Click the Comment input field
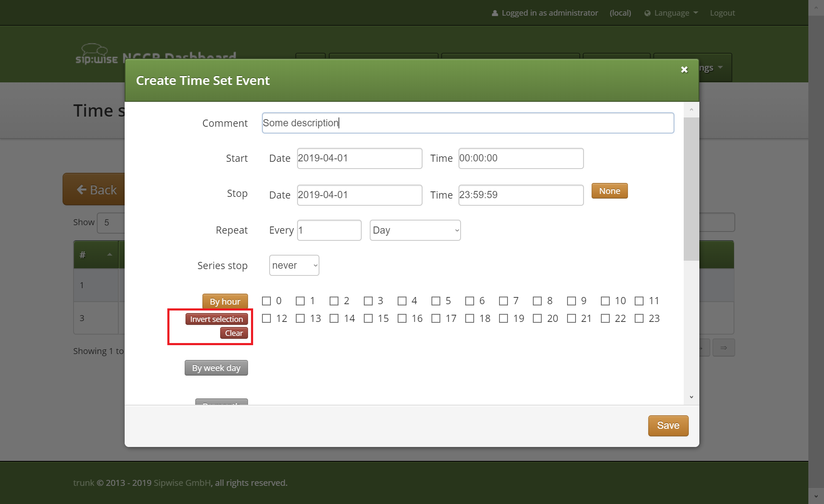The height and width of the screenshot is (504, 824). [468, 123]
